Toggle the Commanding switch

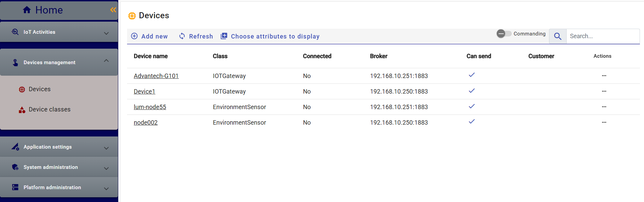(x=504, y=33)
